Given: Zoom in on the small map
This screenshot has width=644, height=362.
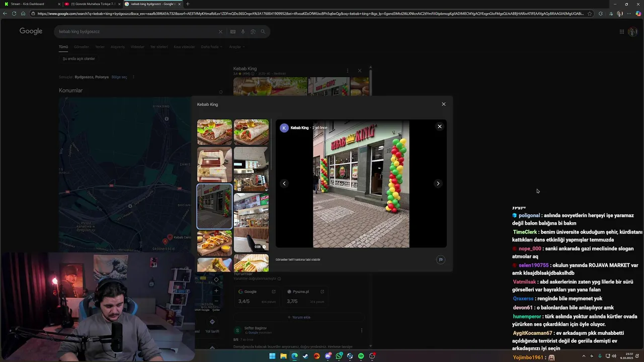Looking at the screenshot, I should point(216,290).
